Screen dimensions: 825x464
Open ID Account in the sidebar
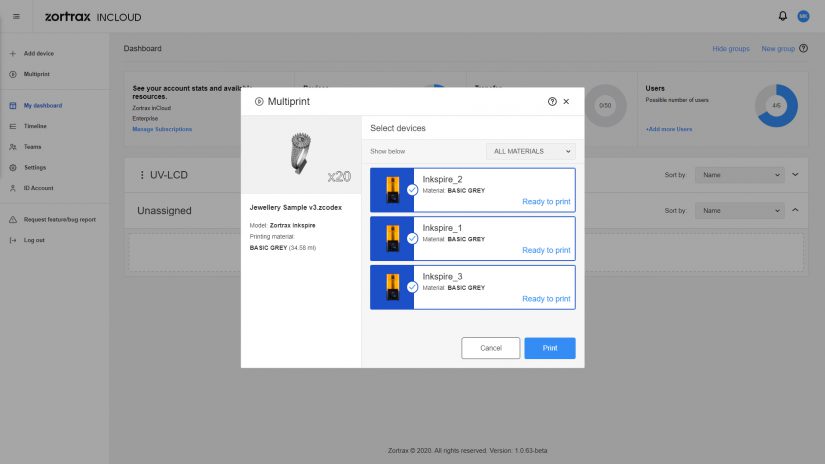[x=38, y=188]
